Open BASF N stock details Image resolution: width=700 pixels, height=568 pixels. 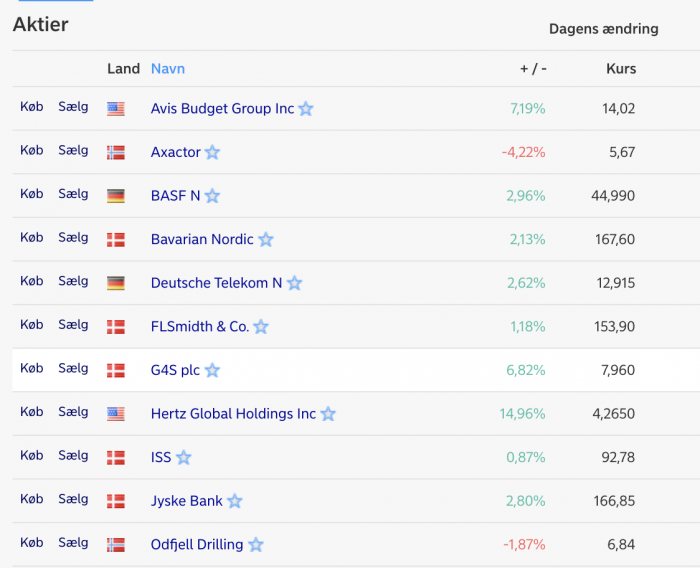(175, 196)
